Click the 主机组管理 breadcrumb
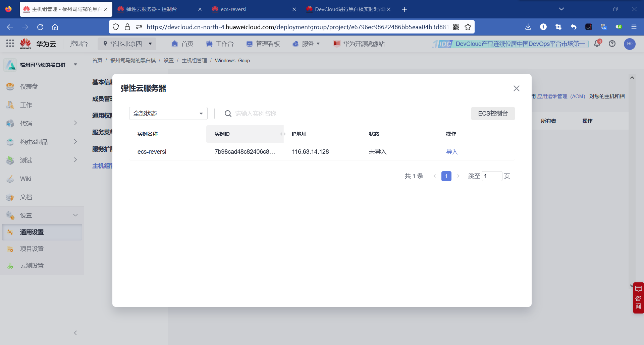The width and height of the screenshot is (644, 345). 194,61
